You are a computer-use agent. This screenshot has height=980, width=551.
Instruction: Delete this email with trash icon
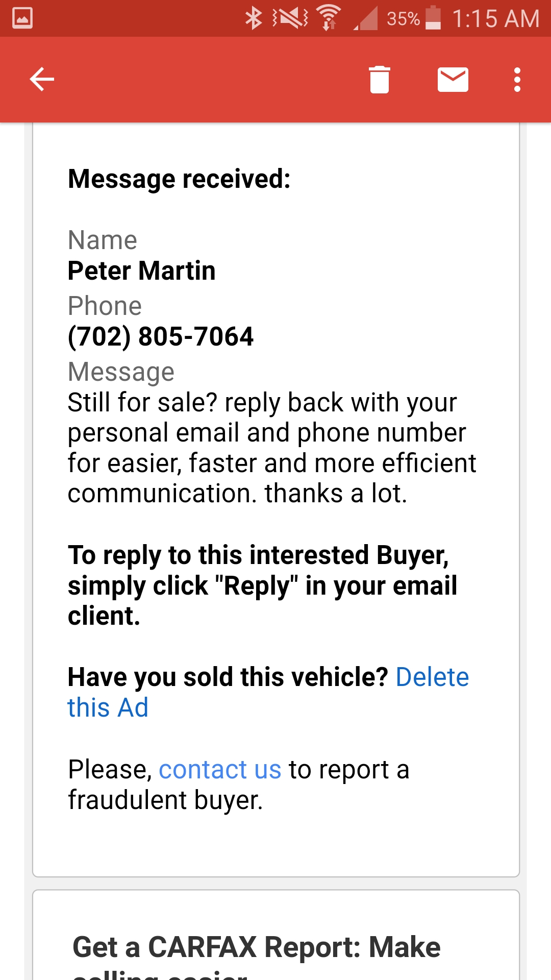[379, 80]
